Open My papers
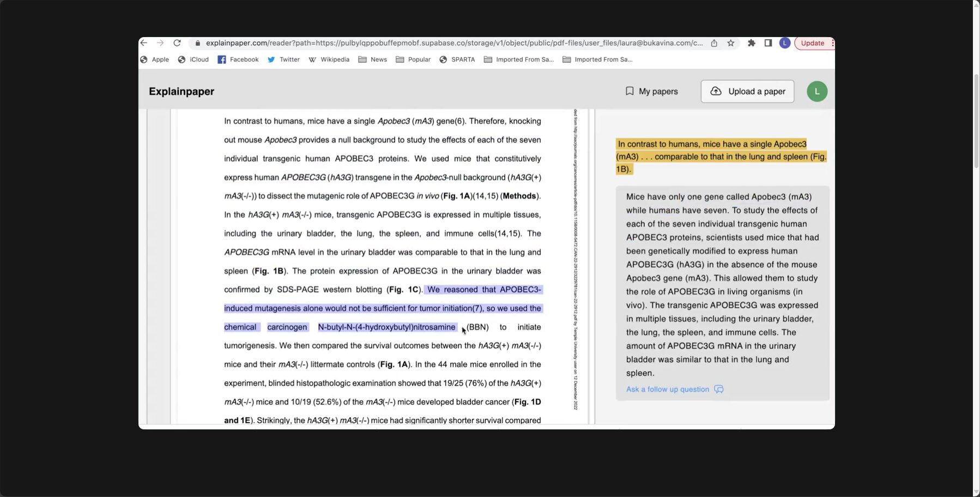980x497 pixels. 651,92
